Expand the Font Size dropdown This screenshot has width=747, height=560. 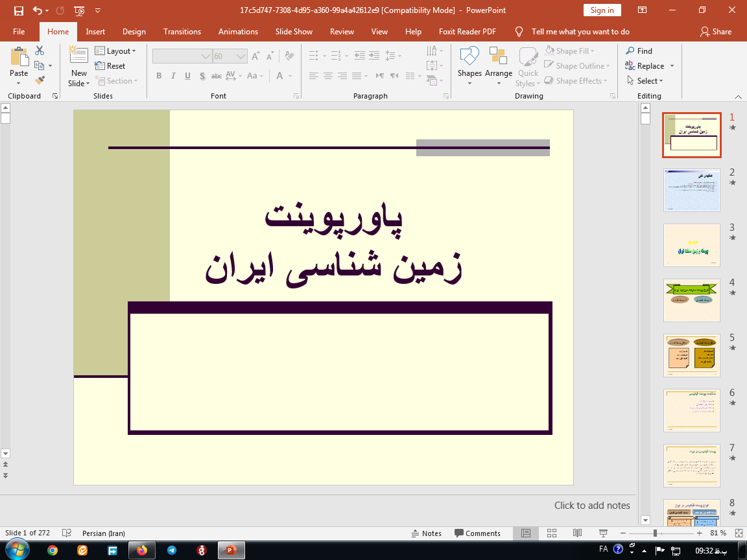[x=241, y=56]
